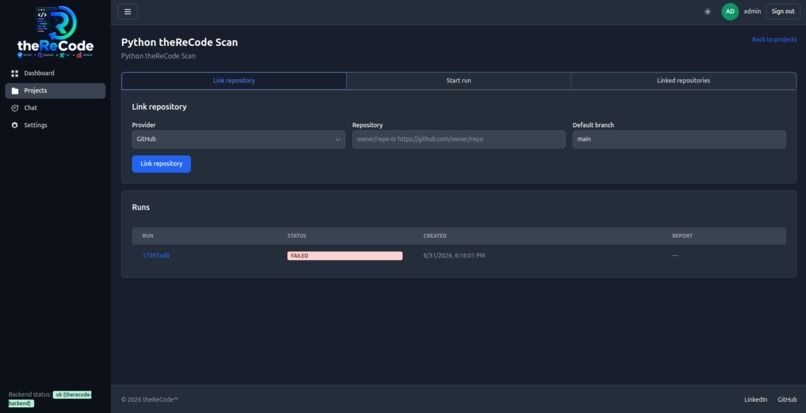806x413 pixels.
Task: Open the Settings page
Action: pyautogui.click(x=56, y=125)
